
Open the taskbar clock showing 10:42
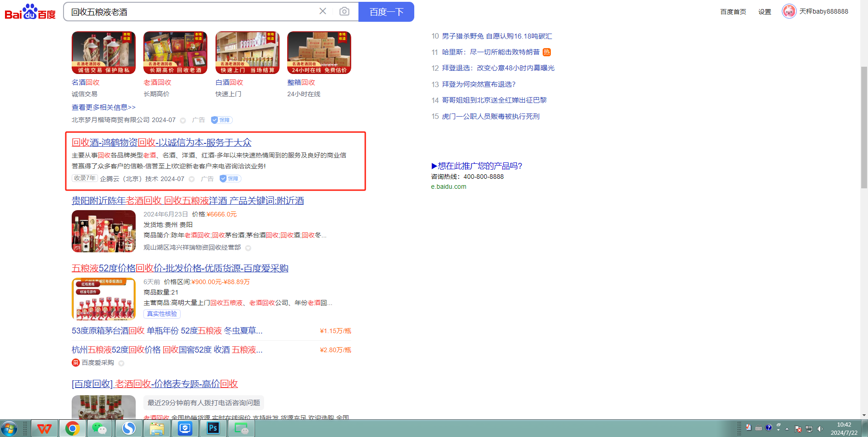844,429
